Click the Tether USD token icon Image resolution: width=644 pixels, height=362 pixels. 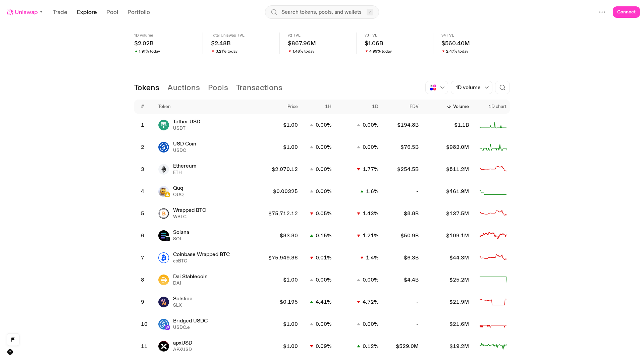[164, 125]
